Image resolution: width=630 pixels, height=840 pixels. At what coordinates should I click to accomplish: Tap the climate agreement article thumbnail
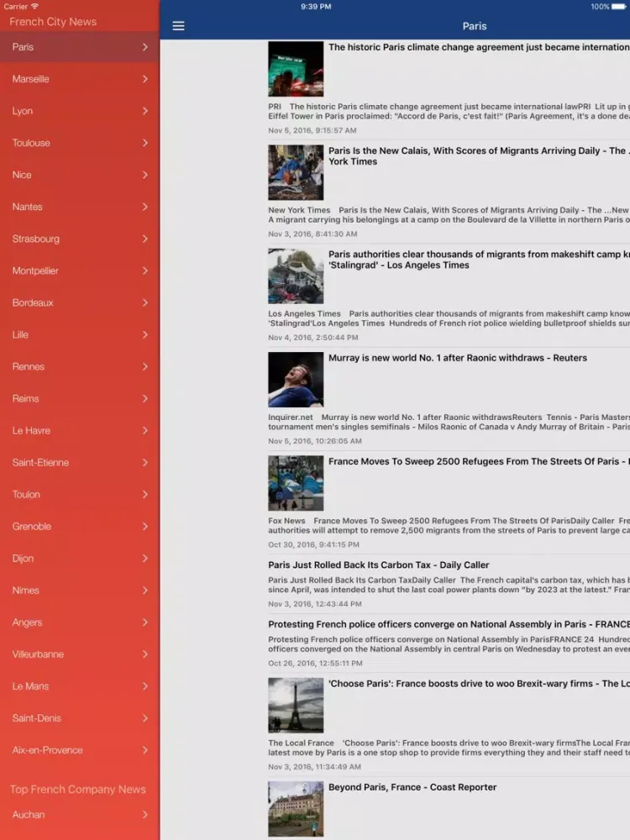coord(296,69)
